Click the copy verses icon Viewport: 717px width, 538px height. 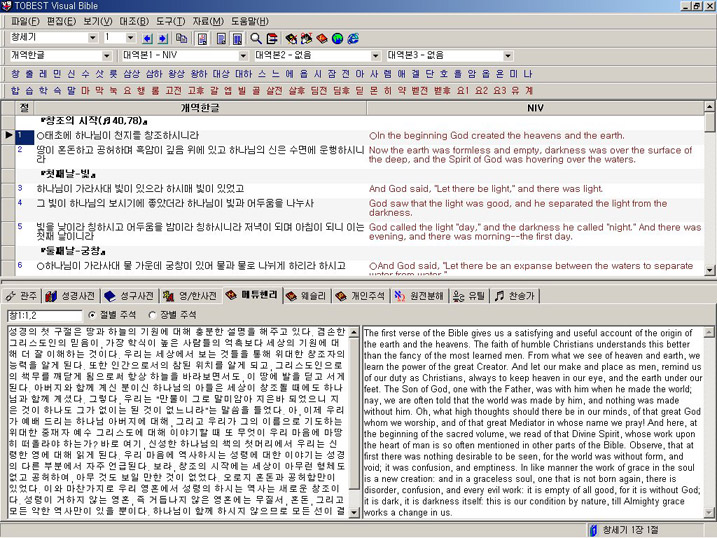click(182, 39)
